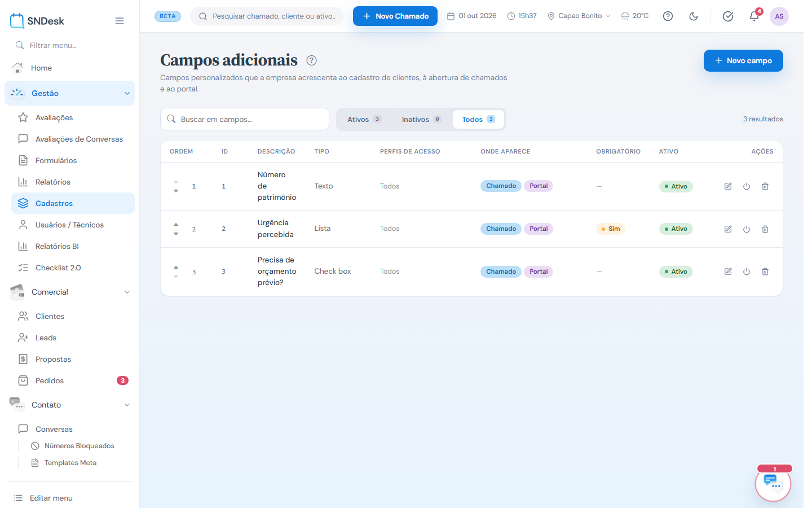Viewport: 812px width, 508px height.
Task: Open the floating chat widget
Action: pos(773,483)
